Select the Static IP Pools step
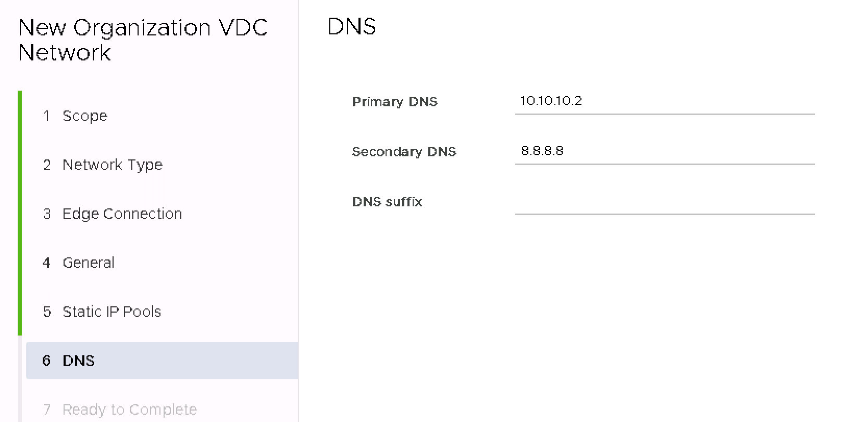Viewport: 868px width, 422px height. click(111, 312)
